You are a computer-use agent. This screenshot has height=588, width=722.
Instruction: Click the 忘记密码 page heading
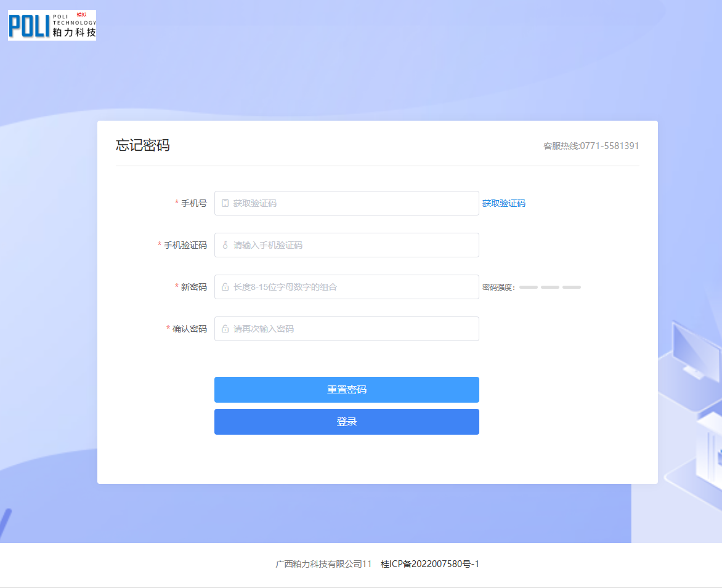coord(142,145)
